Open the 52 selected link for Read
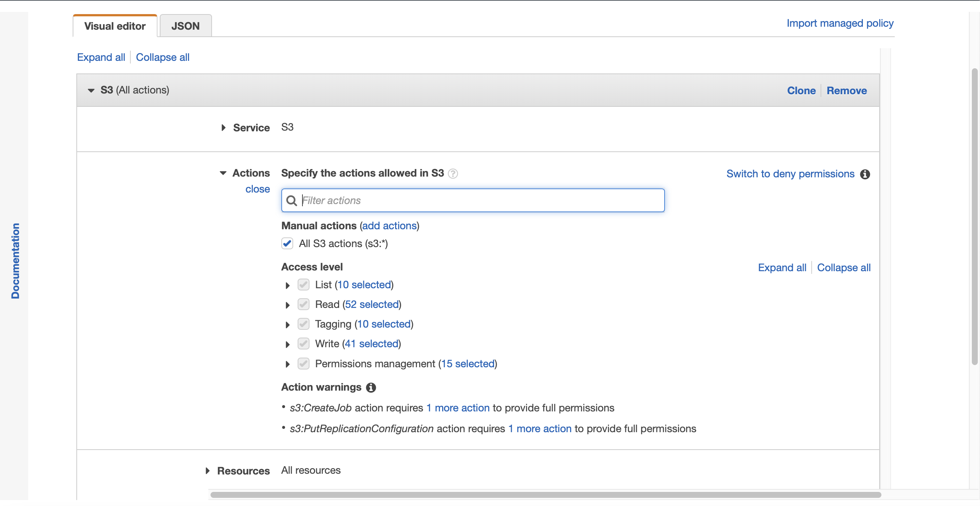This screenshot has width=980, height=506. 372,304
